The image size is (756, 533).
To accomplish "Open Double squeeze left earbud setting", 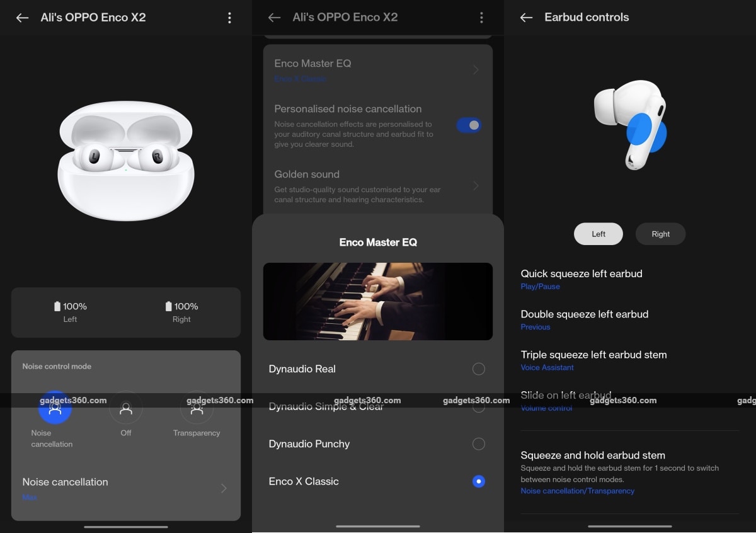I will (x=584, y=319).
